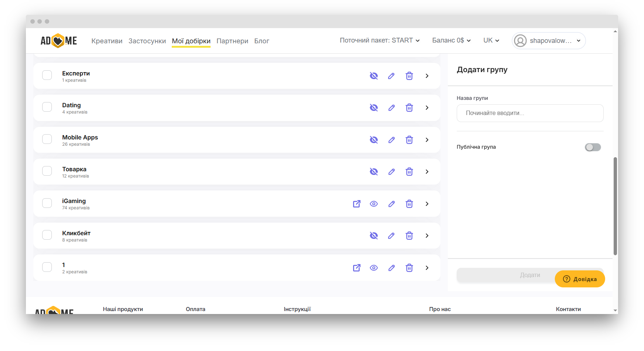This screenshot has width=644, height=351.
Task: Check the Mobile Apps group checkbox
Action: coord(47,139)
